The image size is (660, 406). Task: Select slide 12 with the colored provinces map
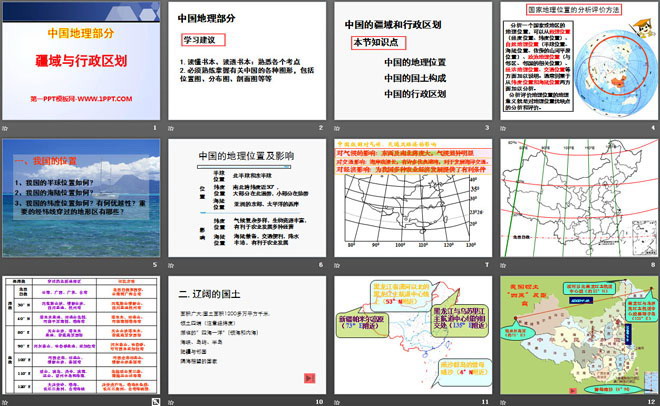point(579,335)
